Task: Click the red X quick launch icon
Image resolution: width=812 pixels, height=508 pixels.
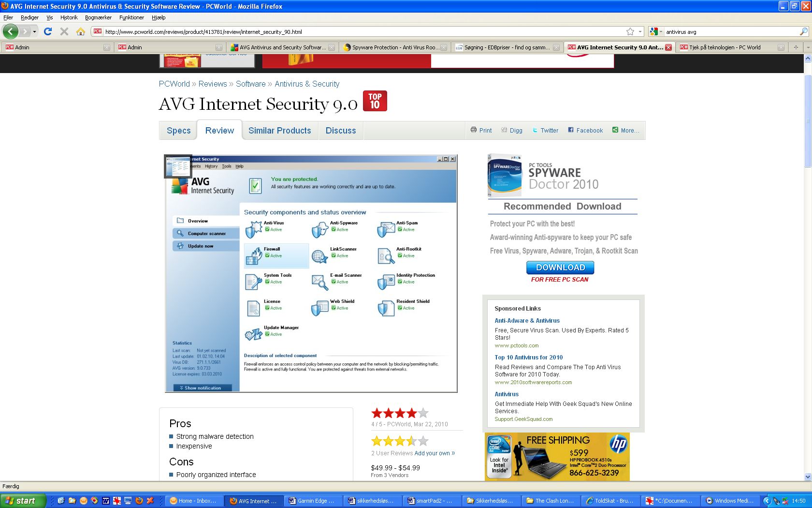Action: (x=150, y=501)
